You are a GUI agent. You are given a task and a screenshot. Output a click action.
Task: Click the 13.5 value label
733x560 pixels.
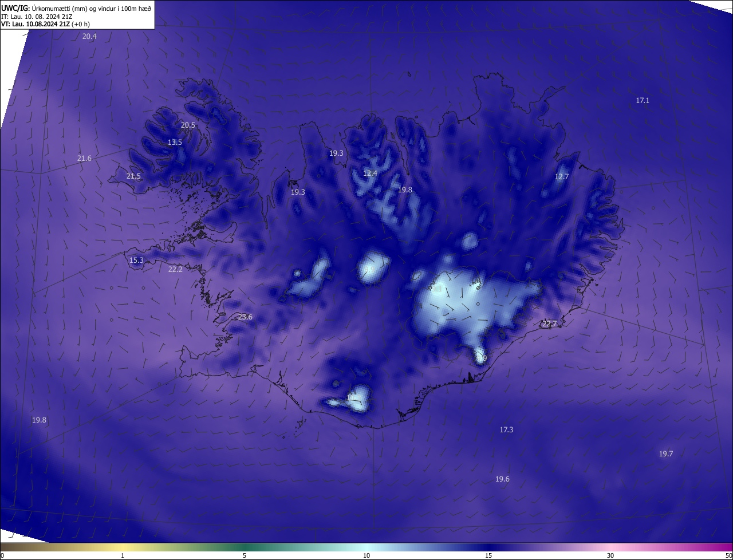click(x=175, y=142)
